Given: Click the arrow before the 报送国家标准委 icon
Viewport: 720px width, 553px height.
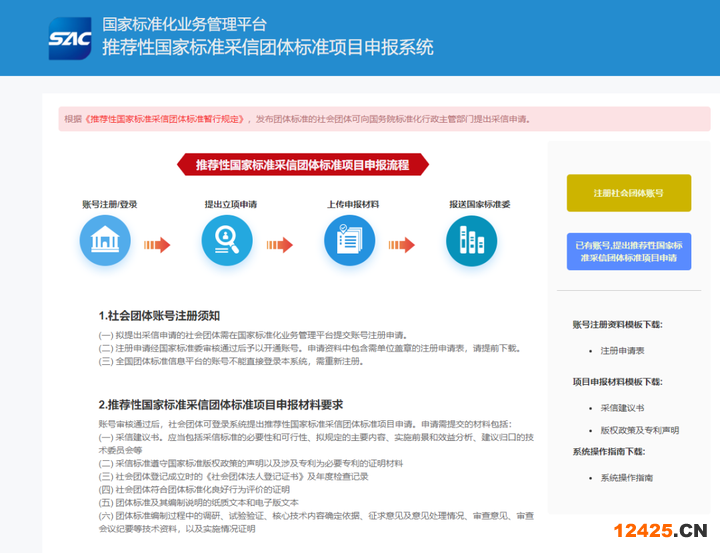Looking at the screenshot, I should (402, 243).
